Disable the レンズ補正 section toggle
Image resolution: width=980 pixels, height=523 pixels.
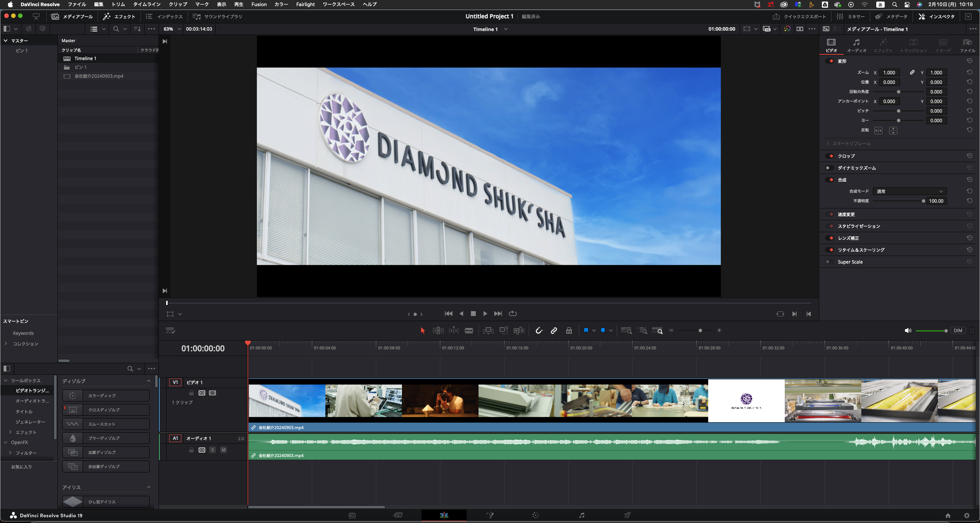pyautogui.click(x=830, y=238)
